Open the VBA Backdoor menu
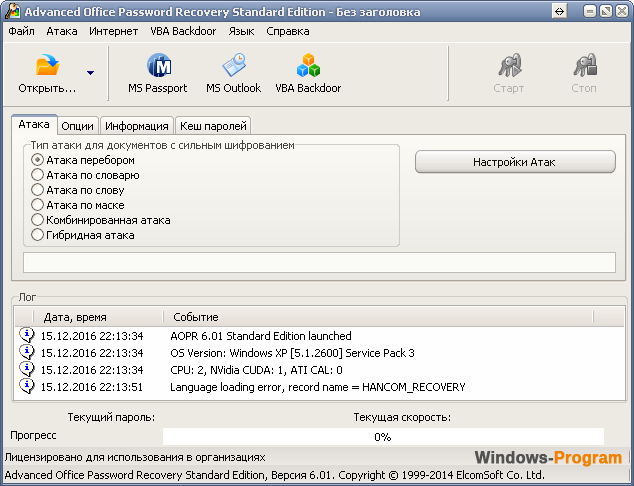Image resolution: width=634 pixels, height=486 pixels. 183,31
